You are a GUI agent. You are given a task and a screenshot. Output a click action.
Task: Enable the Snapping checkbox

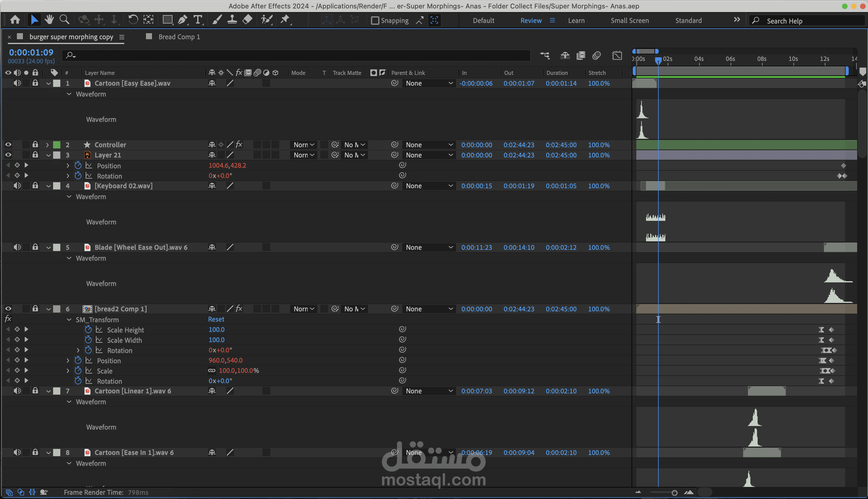(x=375, y=21)
